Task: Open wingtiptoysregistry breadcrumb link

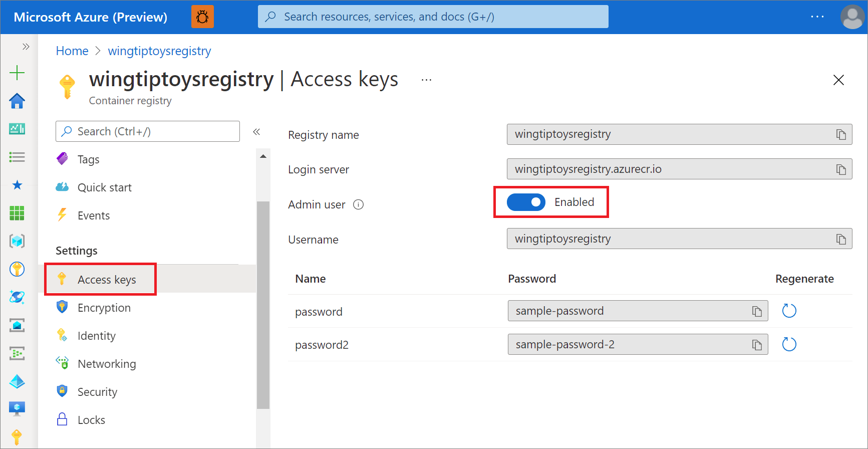Action: (x=159, y=51)
